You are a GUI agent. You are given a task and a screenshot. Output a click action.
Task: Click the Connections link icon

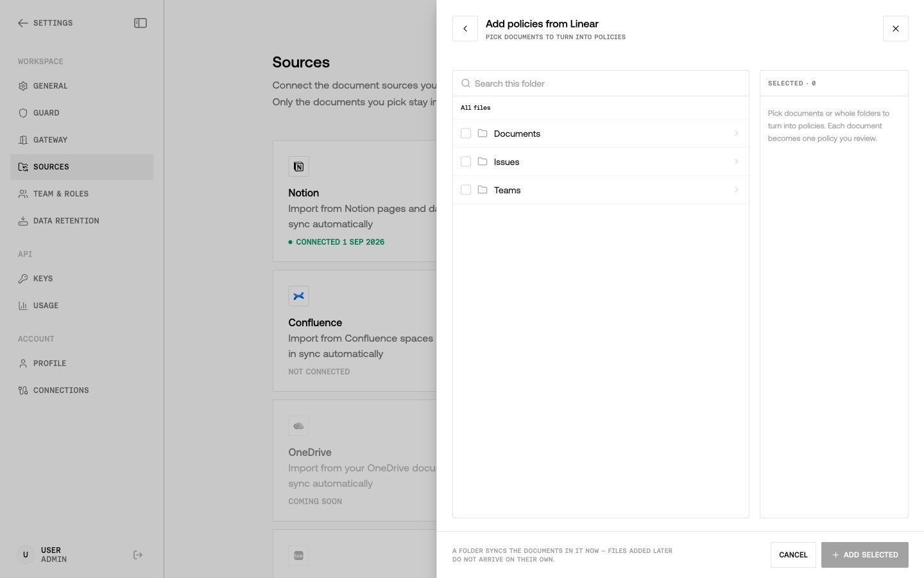click(x=23, y=390)
